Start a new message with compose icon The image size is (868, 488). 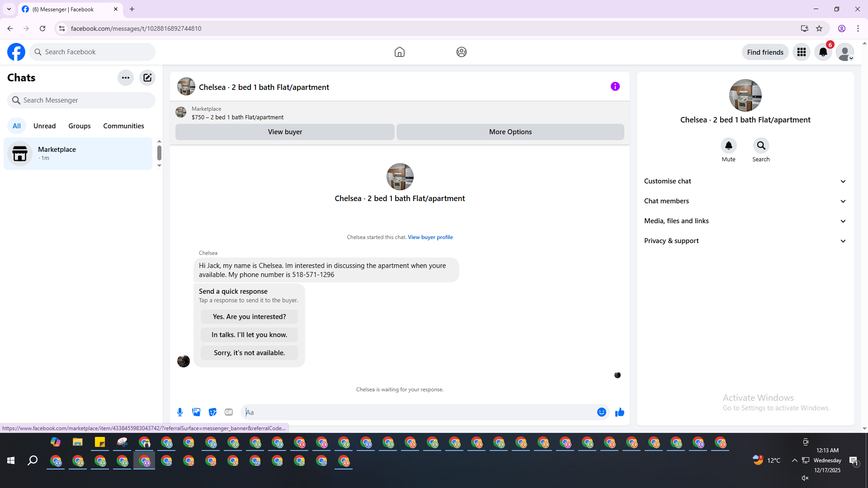(147, 78)
